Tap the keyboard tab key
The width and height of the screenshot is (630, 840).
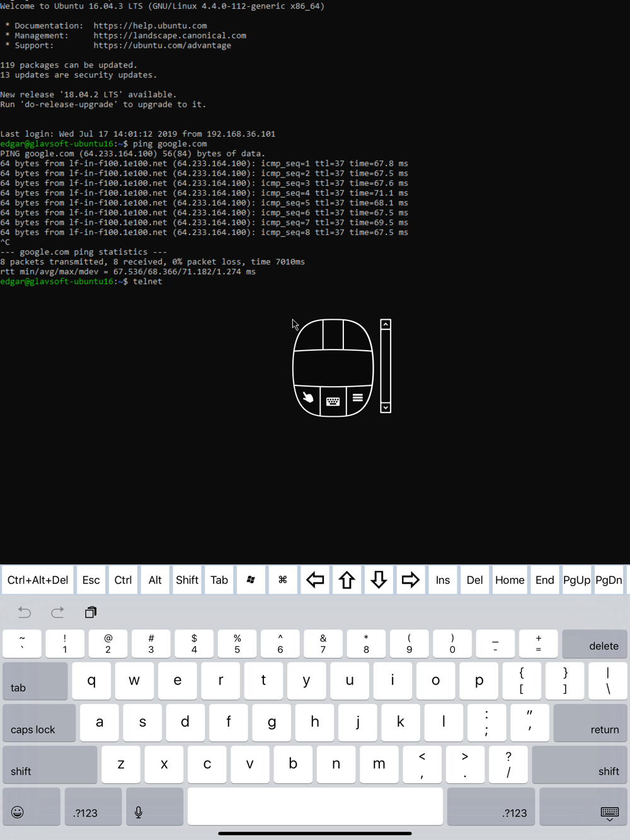[35, 681]
